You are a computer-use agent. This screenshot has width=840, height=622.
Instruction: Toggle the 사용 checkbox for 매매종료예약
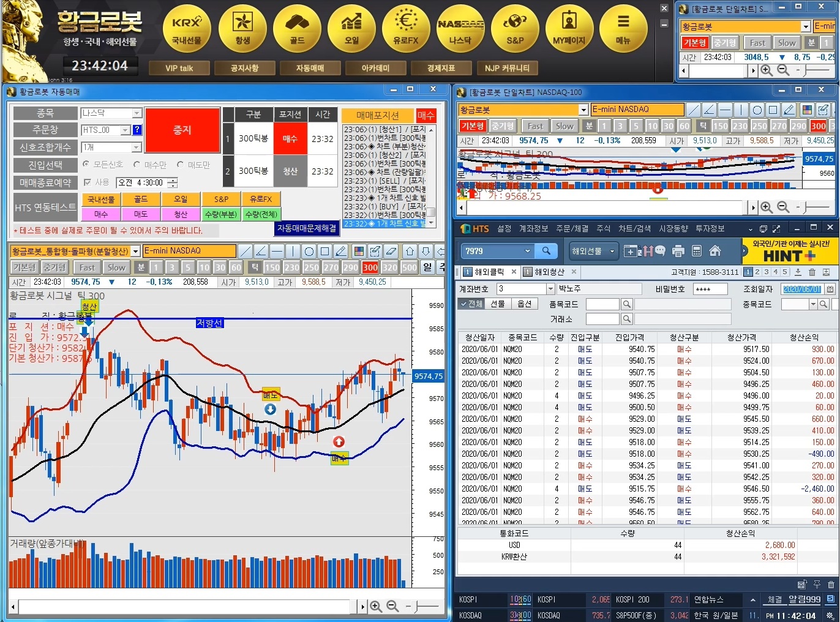click(x=88, y=182)
